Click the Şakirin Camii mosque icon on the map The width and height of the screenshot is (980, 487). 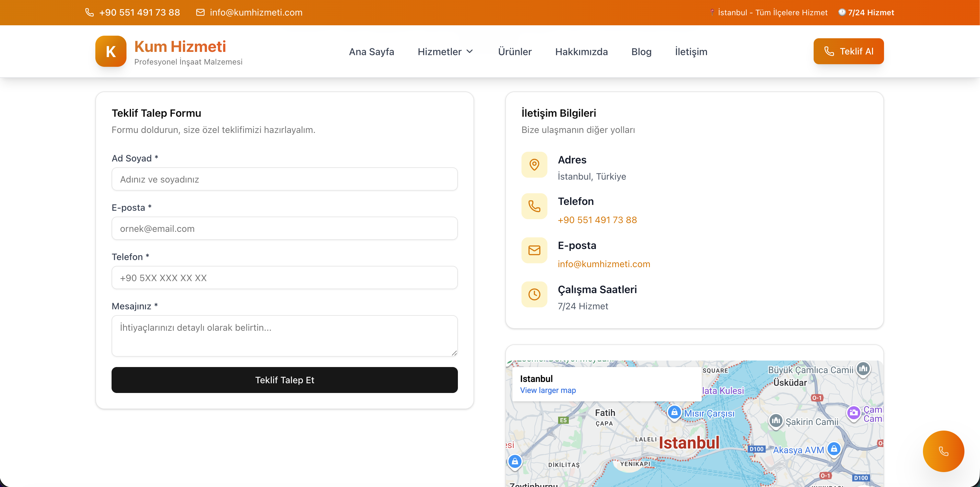(x=776, y=422)
